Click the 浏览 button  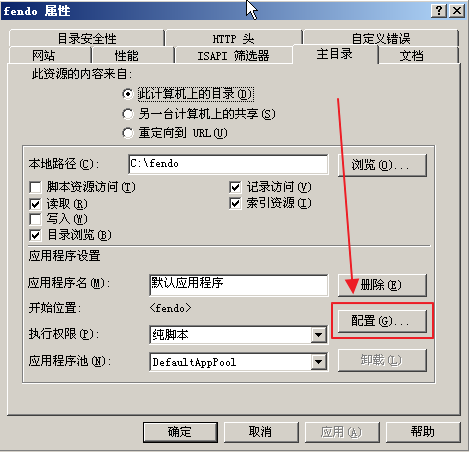tap(382, 165)
